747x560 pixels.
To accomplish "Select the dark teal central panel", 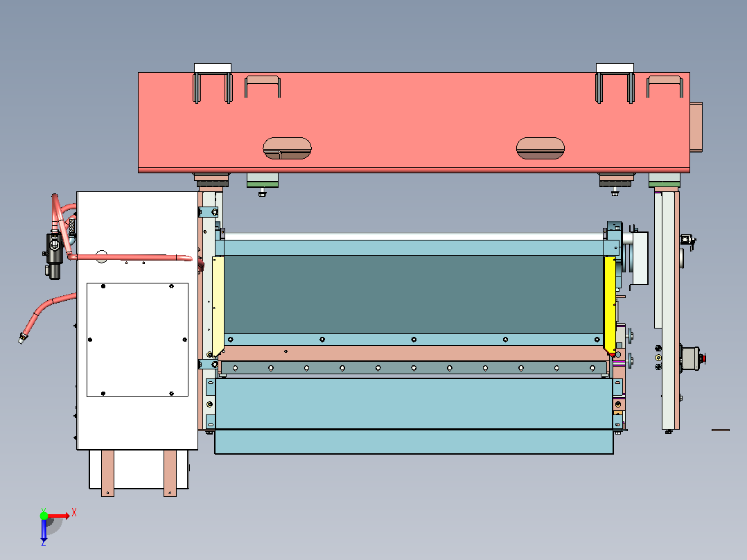I will 414,294.
